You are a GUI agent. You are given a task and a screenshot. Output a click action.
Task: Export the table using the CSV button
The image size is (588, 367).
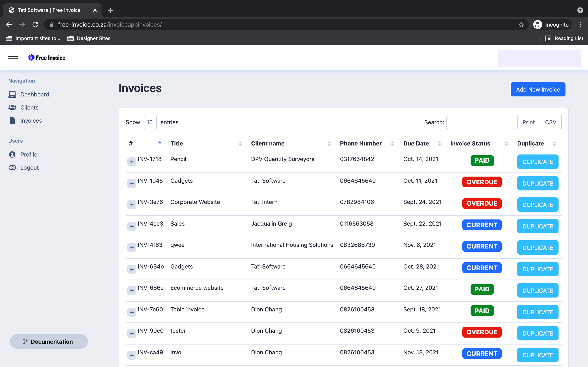click(550, 122)
